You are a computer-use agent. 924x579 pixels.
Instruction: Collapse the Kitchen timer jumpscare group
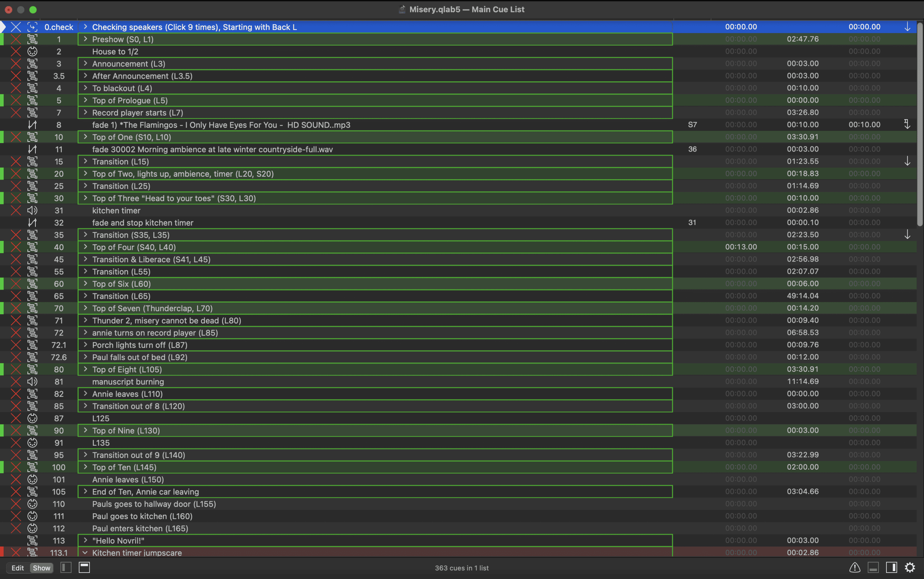(x=85, y=553)
